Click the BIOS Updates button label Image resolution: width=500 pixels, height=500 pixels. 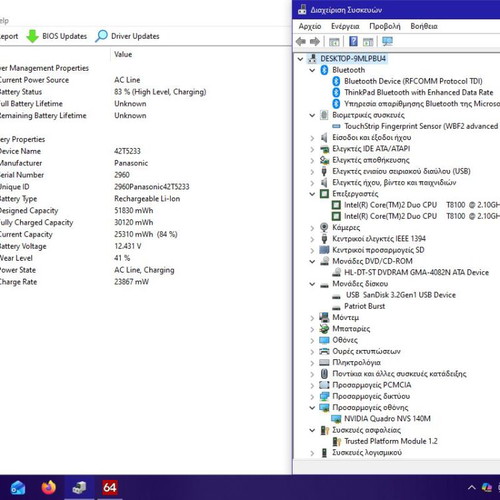[64, 36]
